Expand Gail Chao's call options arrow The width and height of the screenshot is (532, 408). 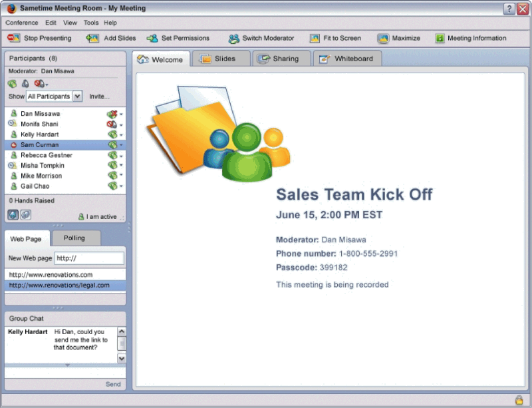pos(121,186)
